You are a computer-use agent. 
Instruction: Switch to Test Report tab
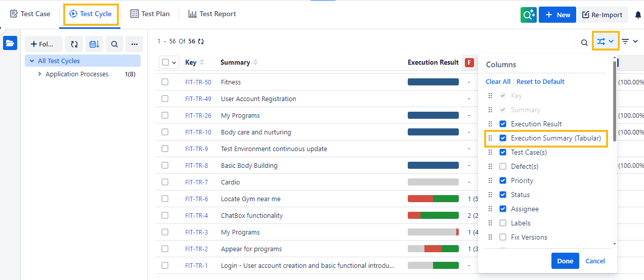(x=212, y=14)
